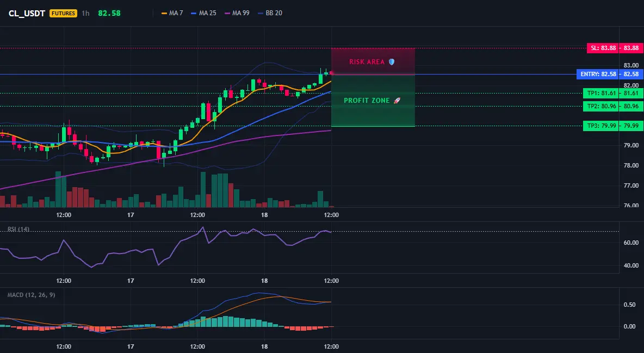
Task: Select the SL: 83.88 price label
Action: click(x=603, y=48)
